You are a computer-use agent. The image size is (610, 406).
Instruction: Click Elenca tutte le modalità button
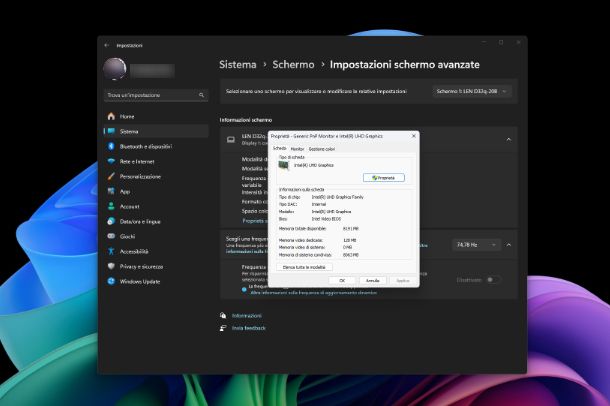coord(304,267)
